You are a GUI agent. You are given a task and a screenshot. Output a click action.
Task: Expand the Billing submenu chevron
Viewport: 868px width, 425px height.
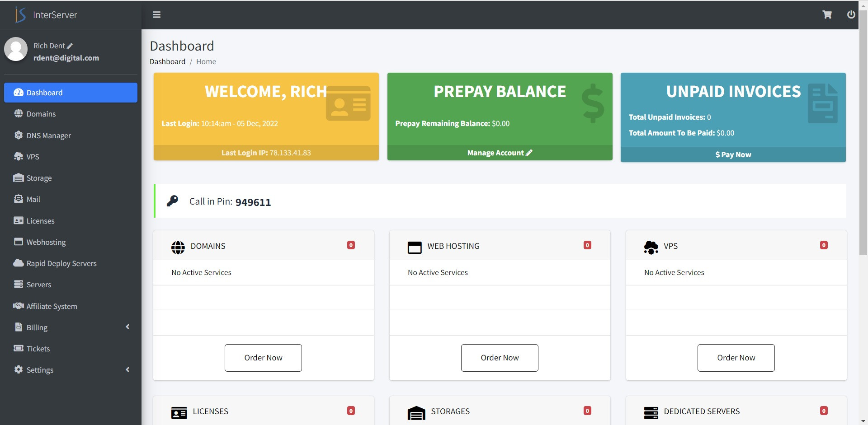point(127,327)
